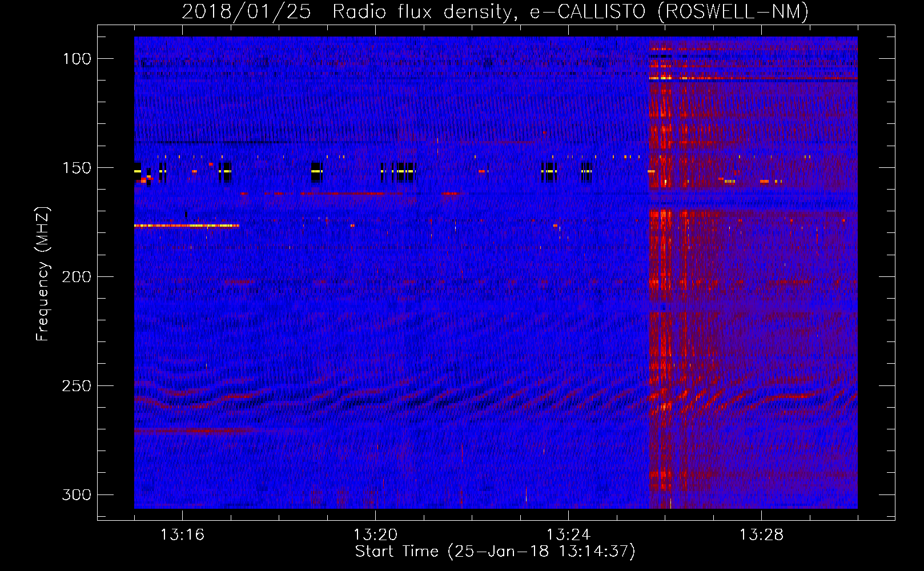Click the frequency tick label "100"
This screenshot has width=924, height=571.
[77, 59]
